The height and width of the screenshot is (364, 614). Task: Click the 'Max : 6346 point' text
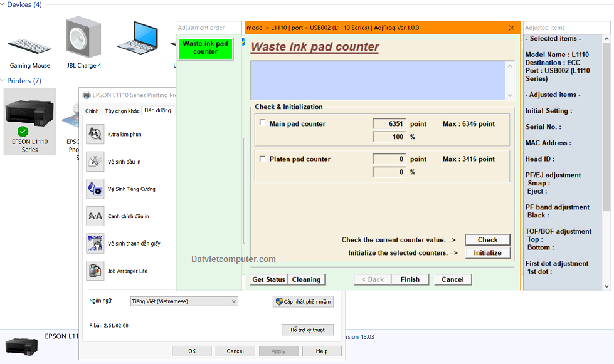click(468, 124)
